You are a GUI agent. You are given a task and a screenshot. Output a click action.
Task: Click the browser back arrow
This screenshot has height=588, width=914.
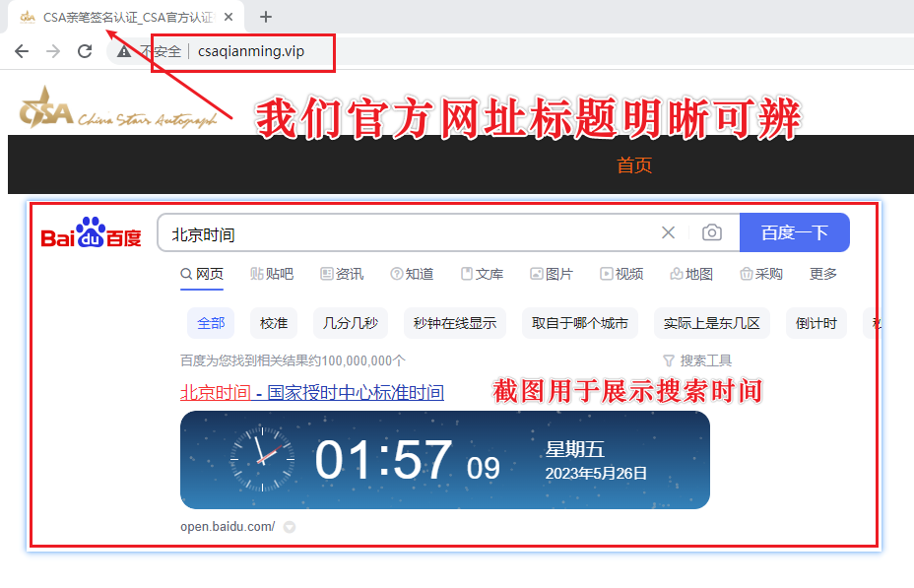[22, 51]
